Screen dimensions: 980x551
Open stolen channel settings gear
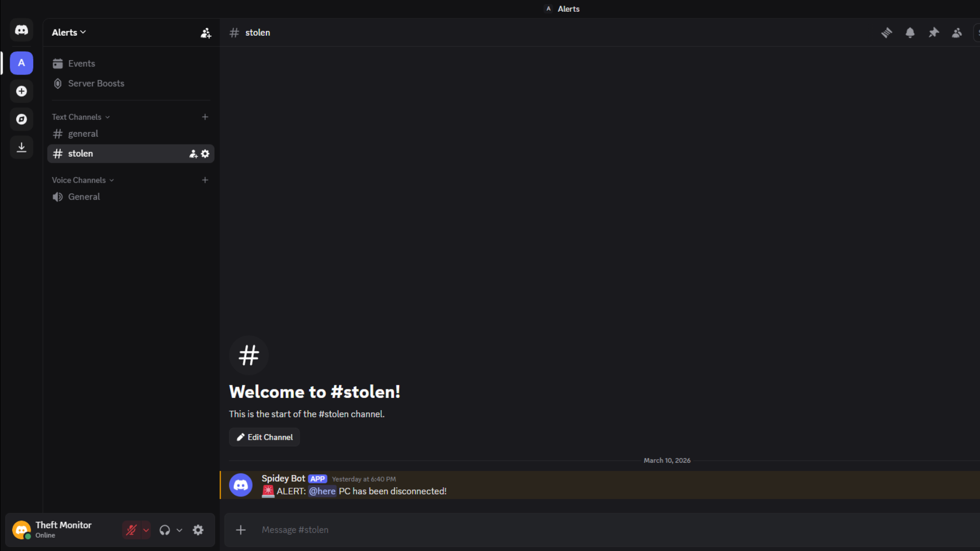(205, 154)
